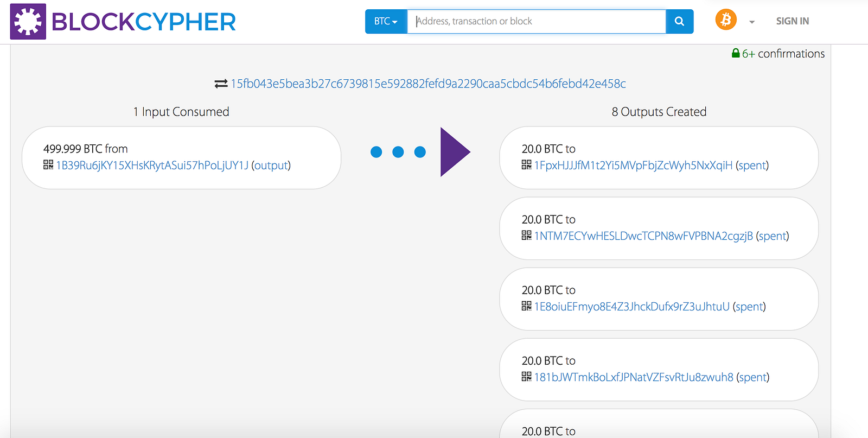The height and width of the screenshot is (438, 868).
Task: Expand the caret next to Bitcoin icon
Action: [x=752, y=22]
